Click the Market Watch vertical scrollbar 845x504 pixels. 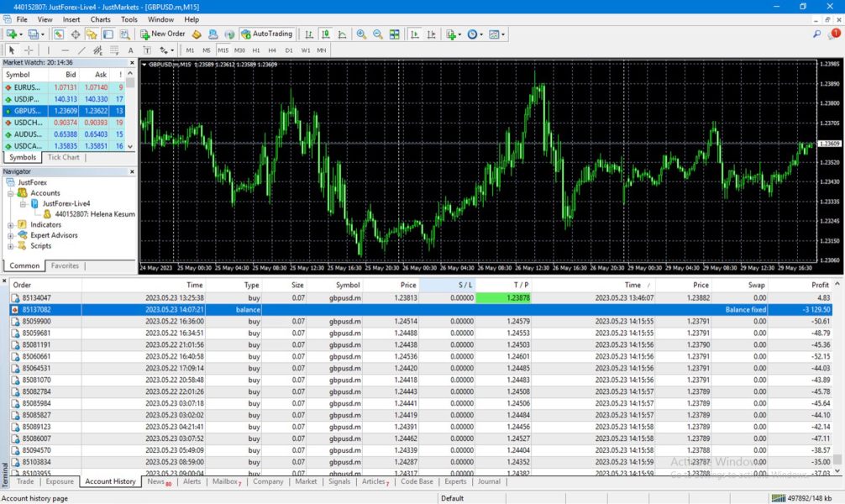132,109
